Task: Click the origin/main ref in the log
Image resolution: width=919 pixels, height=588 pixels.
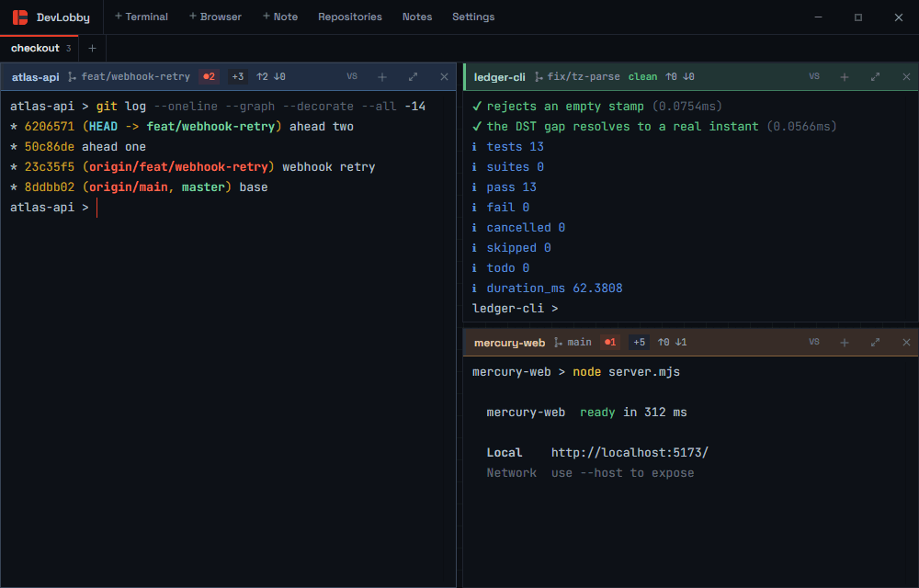Action: 128,187
